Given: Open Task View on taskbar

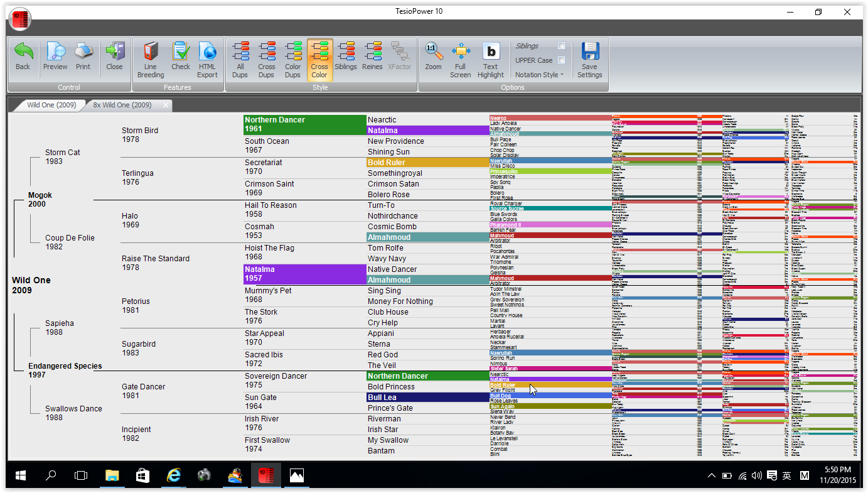Looking at the screenshot, I should pos(81,476).
